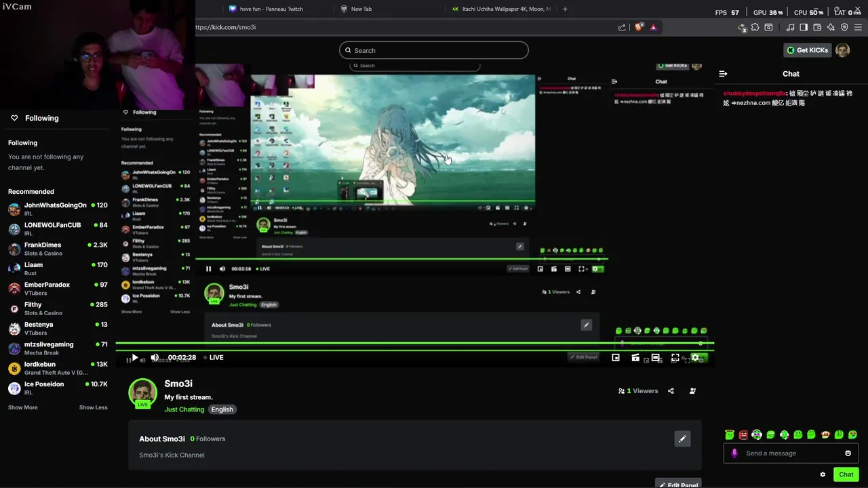
Task: Switch to the New Tab browser tab
Action: [x=361, y=9]
